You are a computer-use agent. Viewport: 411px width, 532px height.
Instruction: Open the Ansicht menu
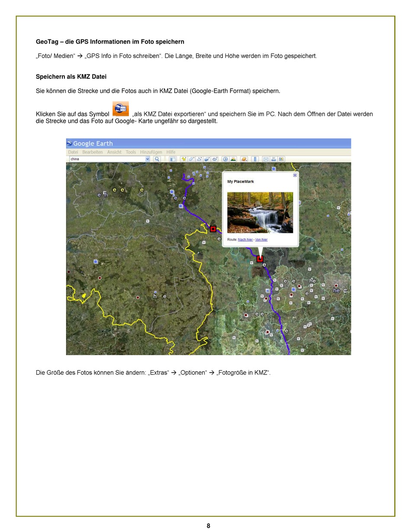click(x=114, y=152)
